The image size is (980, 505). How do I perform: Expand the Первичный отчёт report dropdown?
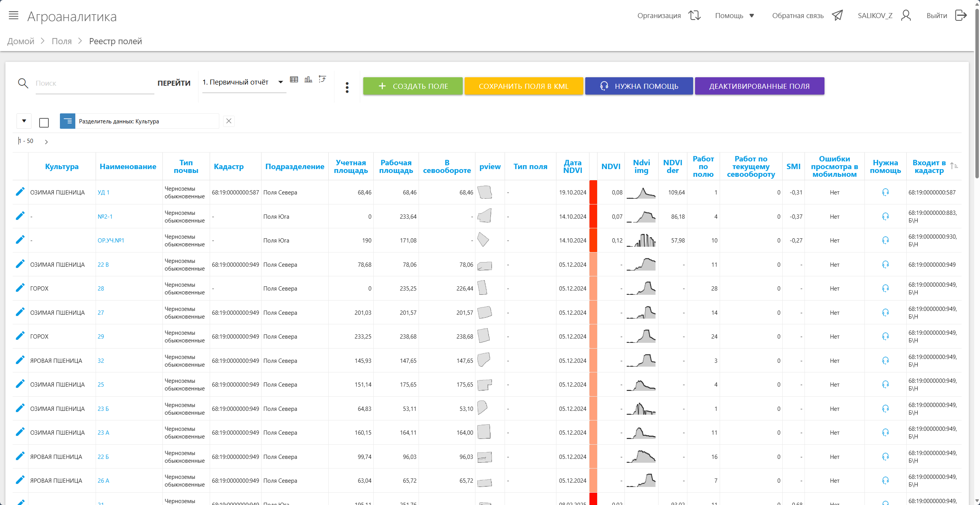pos(280,82)
